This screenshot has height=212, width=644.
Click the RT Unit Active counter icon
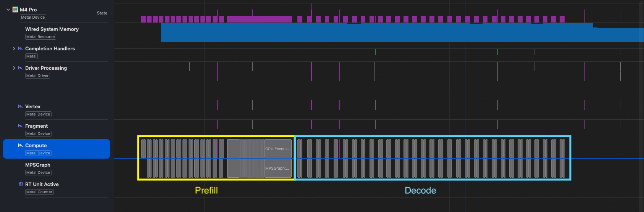click(x=21, y=184)
